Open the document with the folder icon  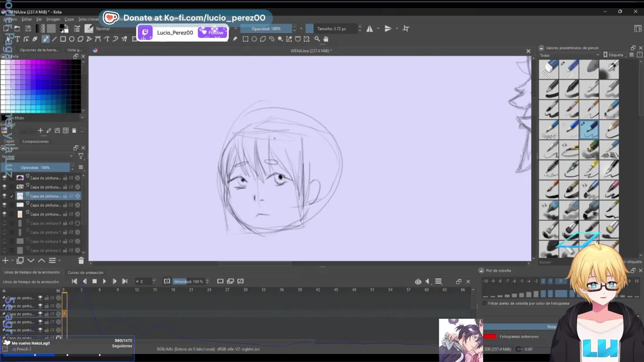pyautogui.click(x=17, y=29)
